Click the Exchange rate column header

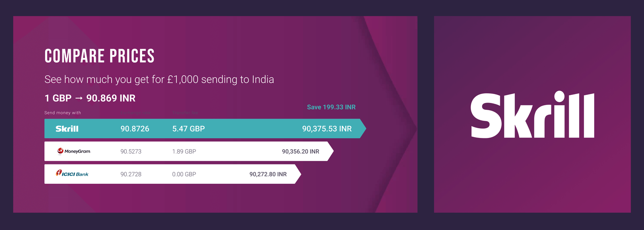pos(135,113)
